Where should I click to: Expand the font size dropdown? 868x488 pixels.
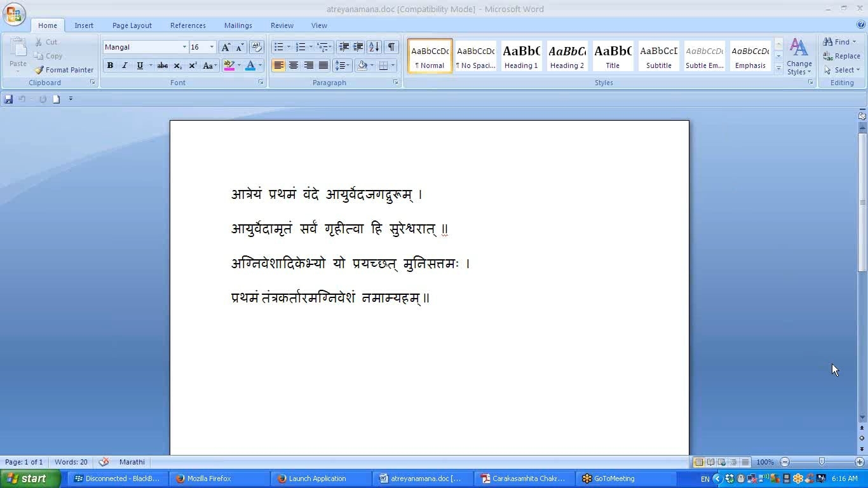tap(212, 47)
